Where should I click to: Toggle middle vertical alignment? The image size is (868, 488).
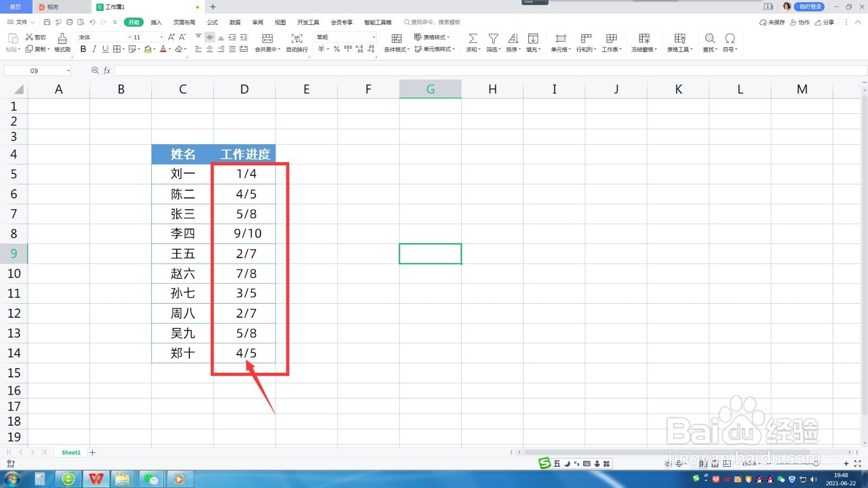pos(209,37)
